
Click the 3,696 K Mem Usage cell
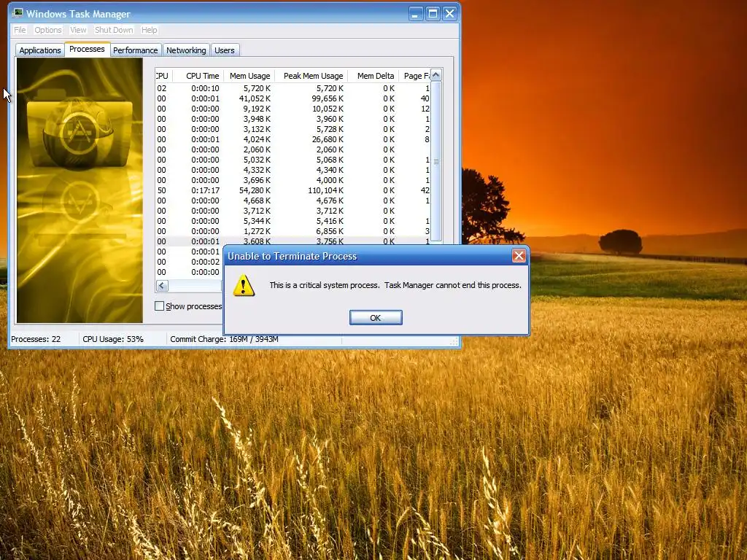point(257,181)
